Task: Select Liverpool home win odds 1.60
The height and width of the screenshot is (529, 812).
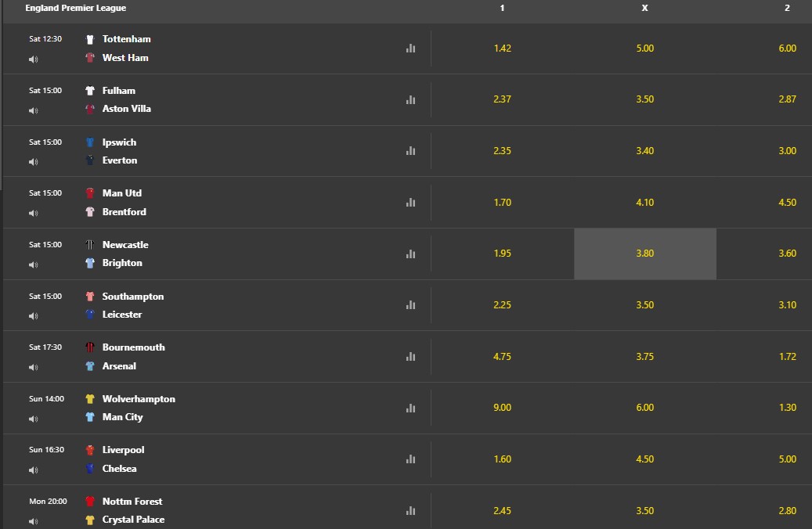Action: [503, 459]
